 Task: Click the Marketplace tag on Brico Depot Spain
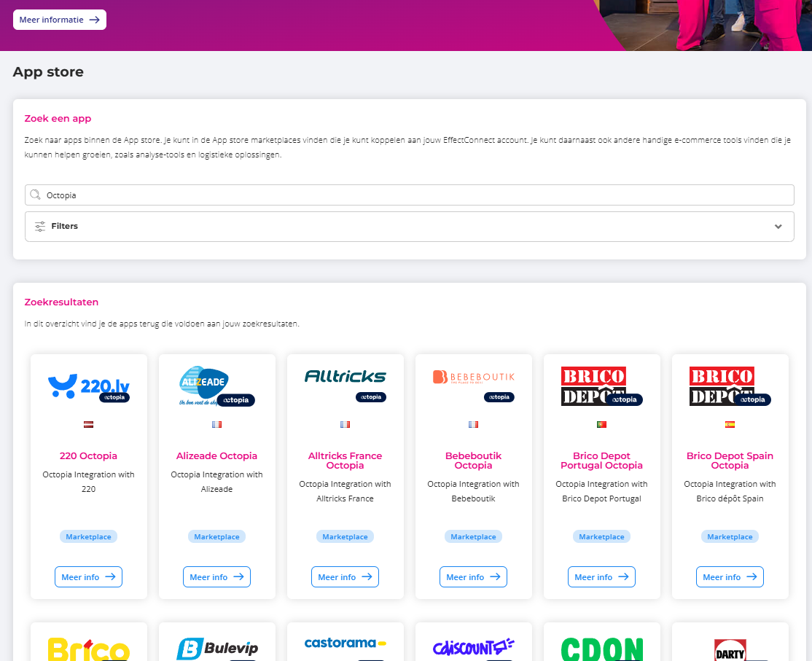(730, 537)
